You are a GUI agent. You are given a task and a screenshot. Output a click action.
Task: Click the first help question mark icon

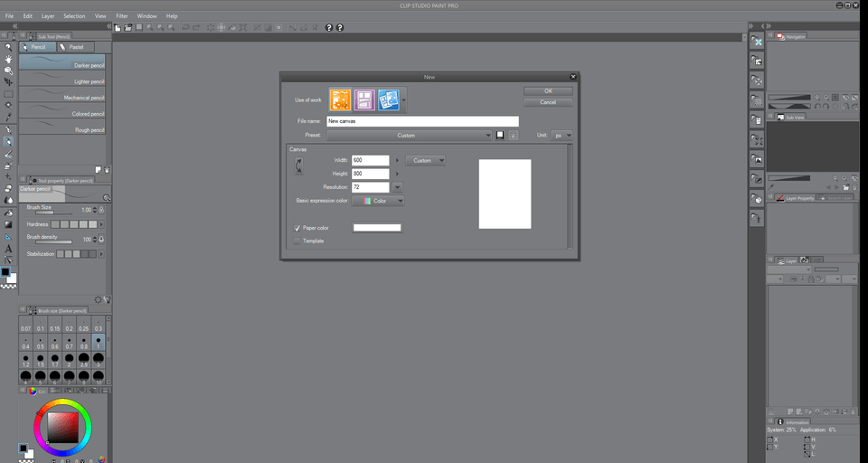pos(329,28)
